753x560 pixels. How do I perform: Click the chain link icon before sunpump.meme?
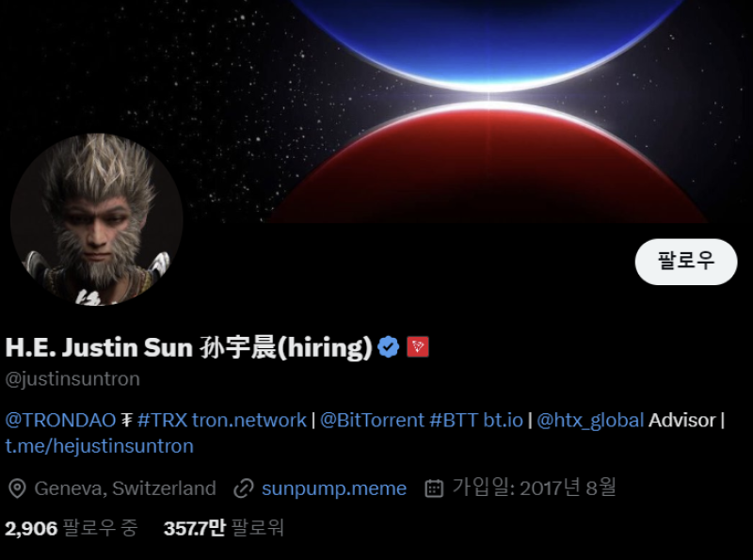tap(244, 488)
